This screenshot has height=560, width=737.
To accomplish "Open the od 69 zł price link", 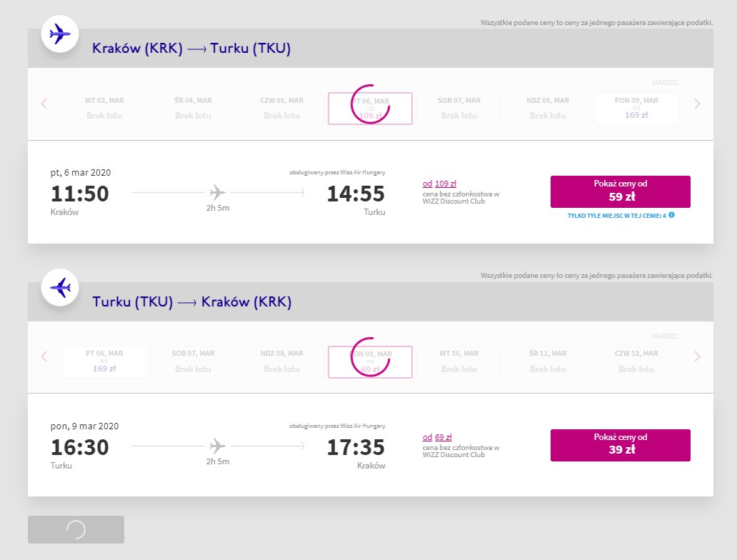I will coord(437,437).
